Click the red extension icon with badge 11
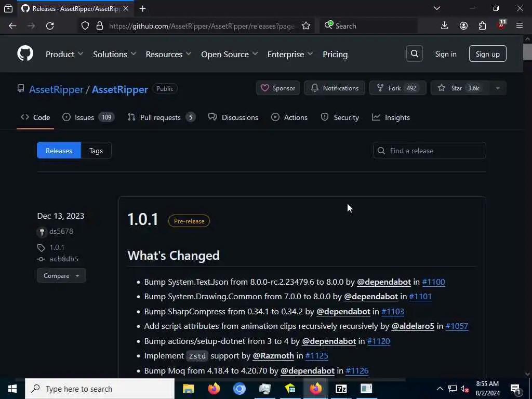This screenshot has width=532, height=399. pyautogui.click(x=501, y=25)
